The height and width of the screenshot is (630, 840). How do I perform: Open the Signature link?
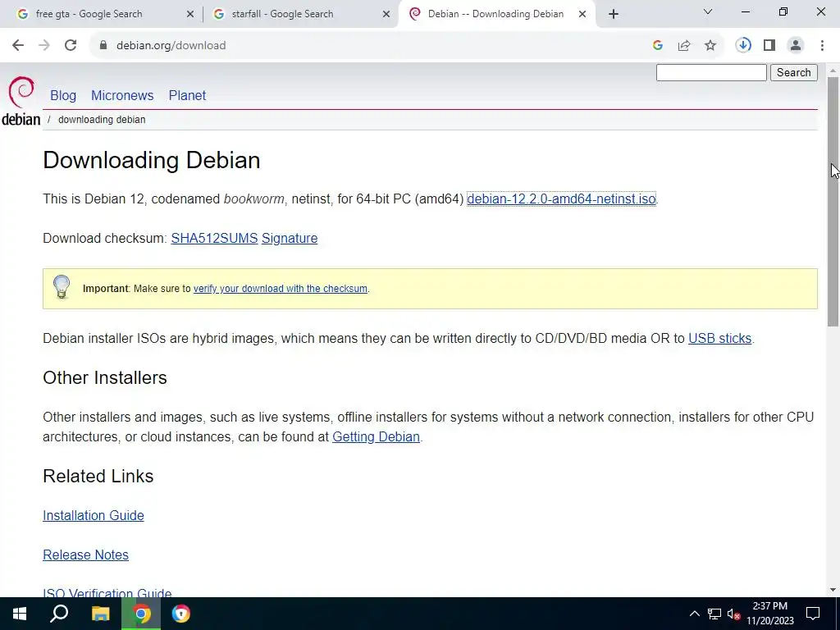[290, 239]
